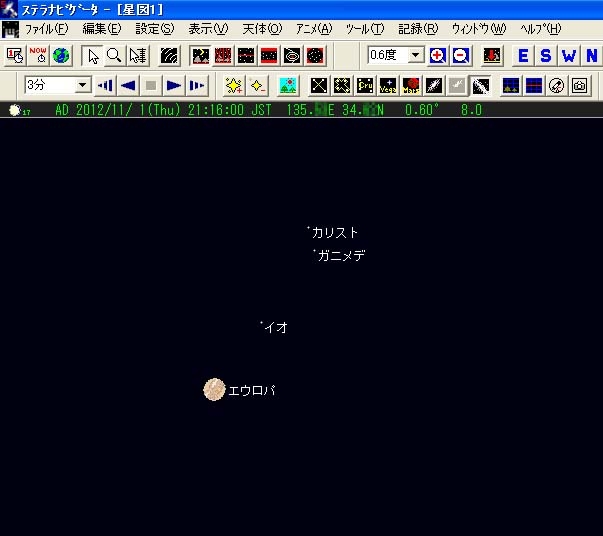
Task: Click the zoom out minus magnifier button
Action: [460, 56]
